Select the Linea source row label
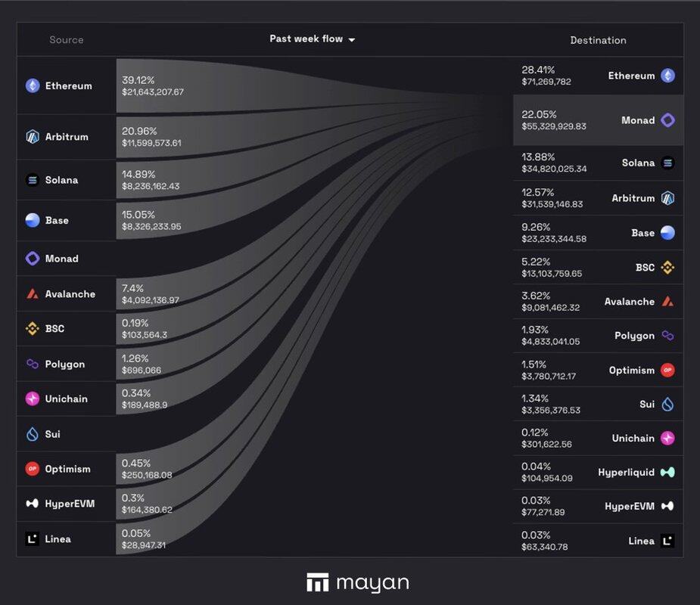Screen dimensions: 700x605 pyautogui.click(x=58, y=539)
